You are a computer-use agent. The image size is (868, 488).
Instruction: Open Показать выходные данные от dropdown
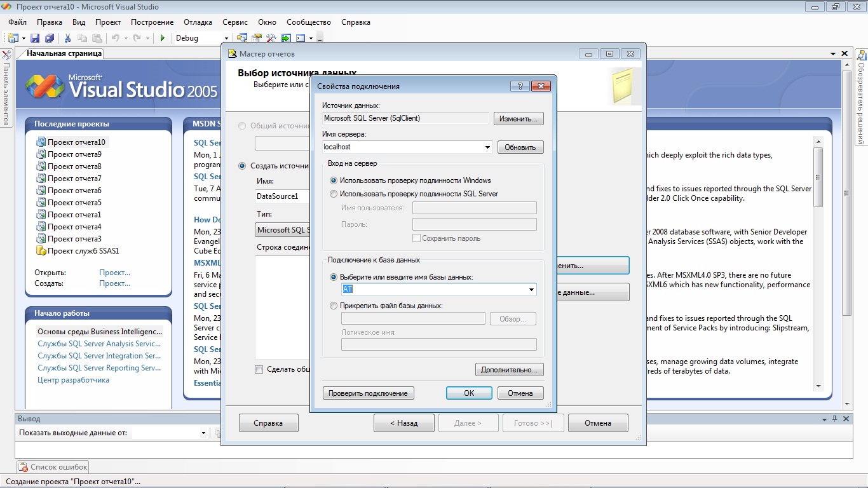coord(203,433)
